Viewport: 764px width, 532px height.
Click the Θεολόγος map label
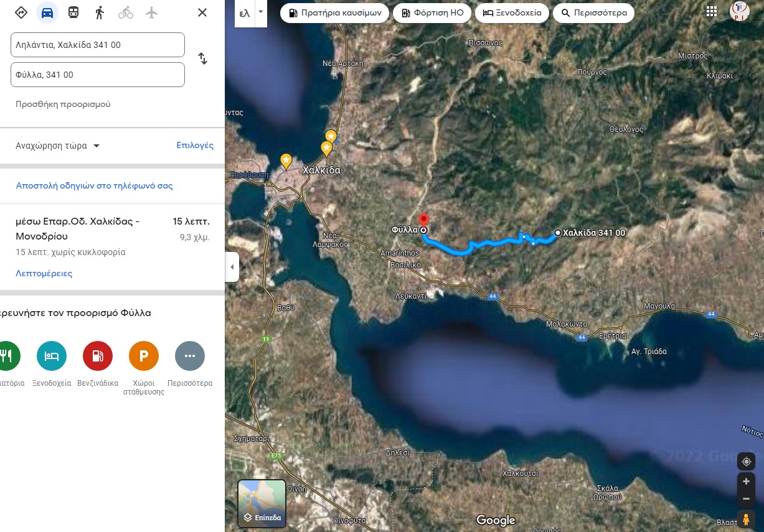click(626, 129)
